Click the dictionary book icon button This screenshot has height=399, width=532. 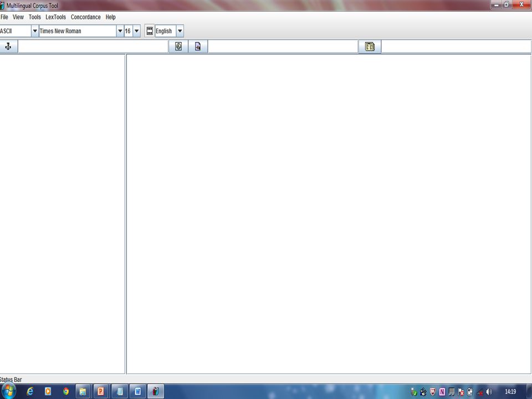[370, 47]
